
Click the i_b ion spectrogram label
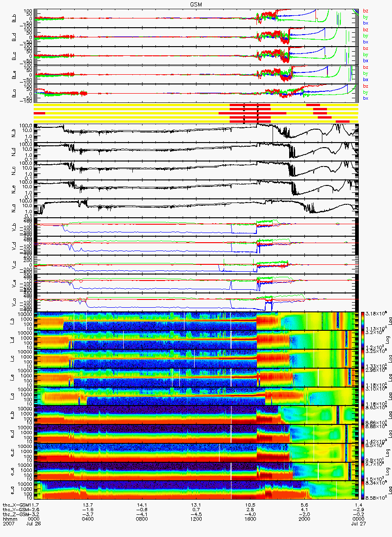pos(12,322)
